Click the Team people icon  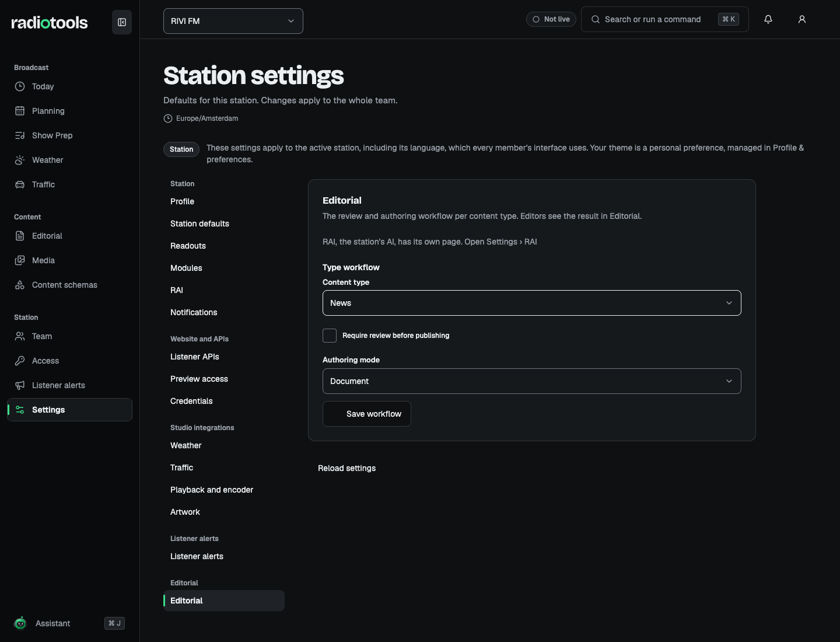point(20,336)
